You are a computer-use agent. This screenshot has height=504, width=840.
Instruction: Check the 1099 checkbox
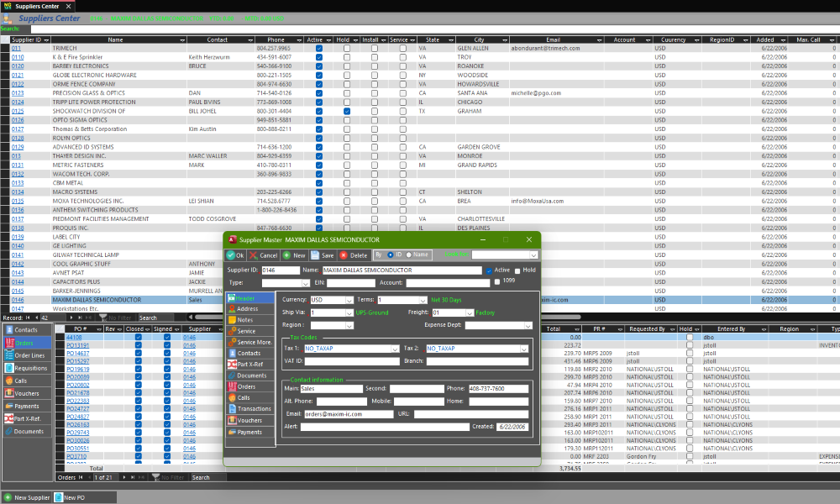click(497, 281)
